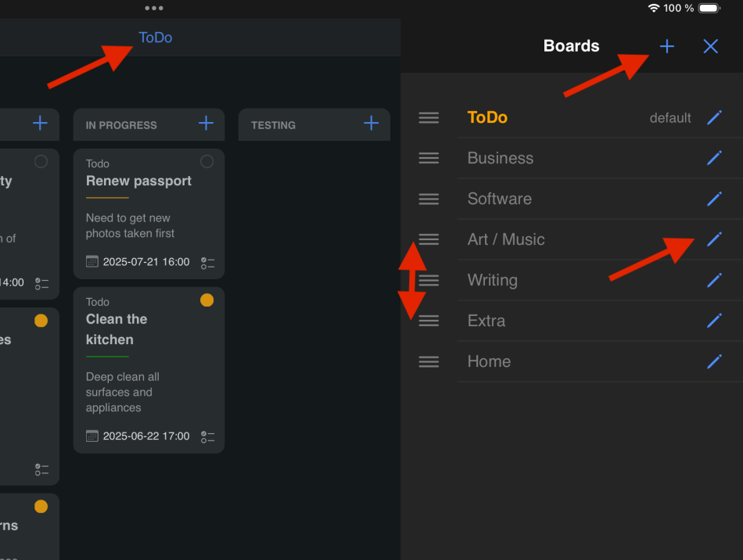Open the Clean the kitchen card
743x560 pixels.
(x=117, y=329)
